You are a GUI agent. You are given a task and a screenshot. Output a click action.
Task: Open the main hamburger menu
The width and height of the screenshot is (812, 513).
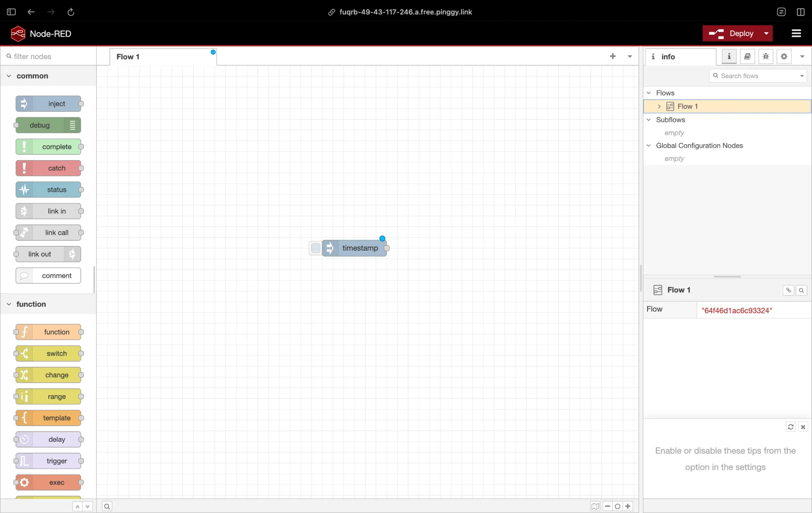click(x=797, y=33)
